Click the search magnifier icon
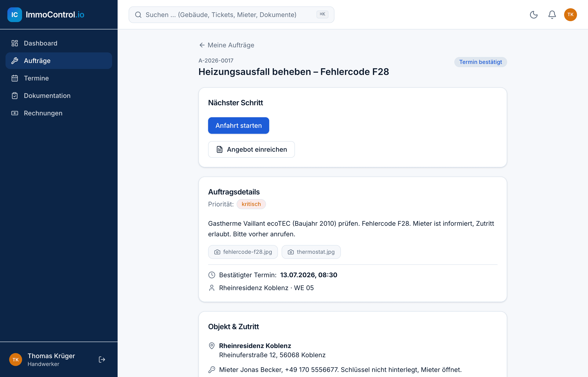Screen dimensions: 588x377 (x=138, y=15)
